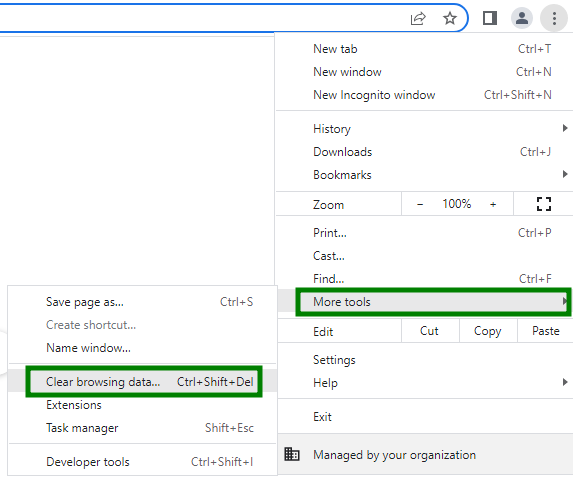
Task: Choose Find... in the menu
Action: (x=424, y=279)
